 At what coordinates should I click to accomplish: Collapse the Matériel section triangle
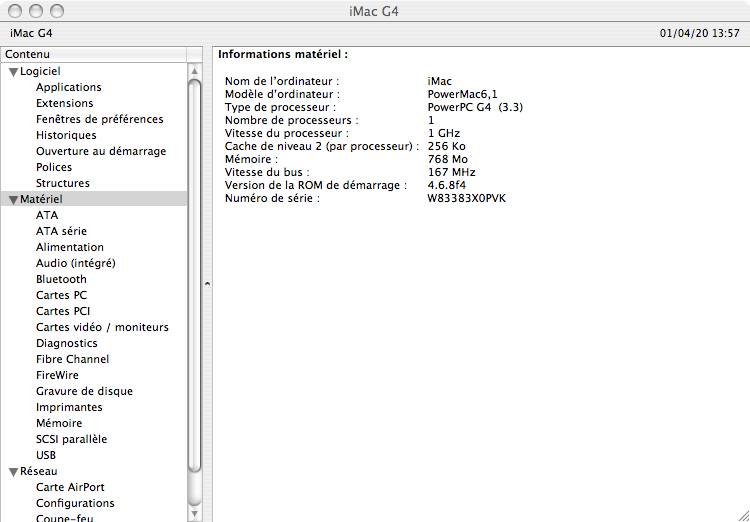[13, 200]
